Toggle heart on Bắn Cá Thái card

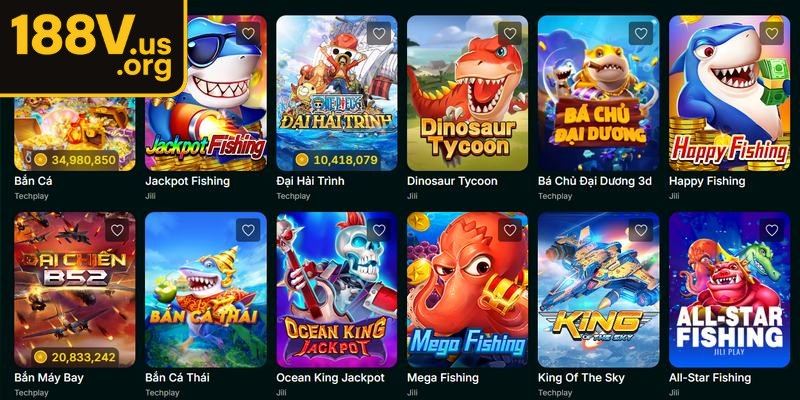(x=248, y=230)
